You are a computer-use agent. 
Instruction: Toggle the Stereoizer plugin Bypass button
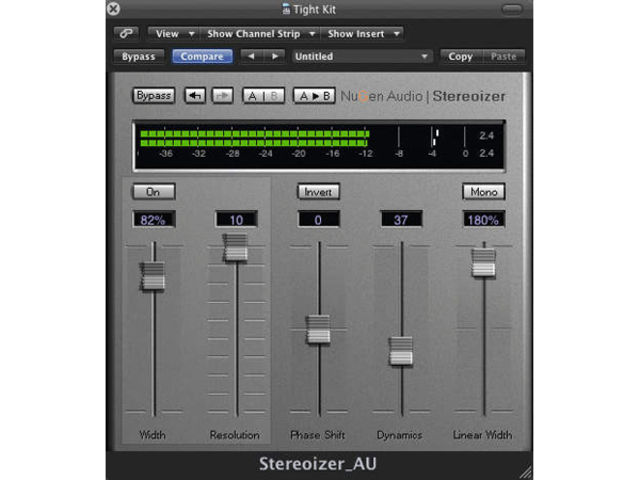pyautogui.click(x=154, y=96)
